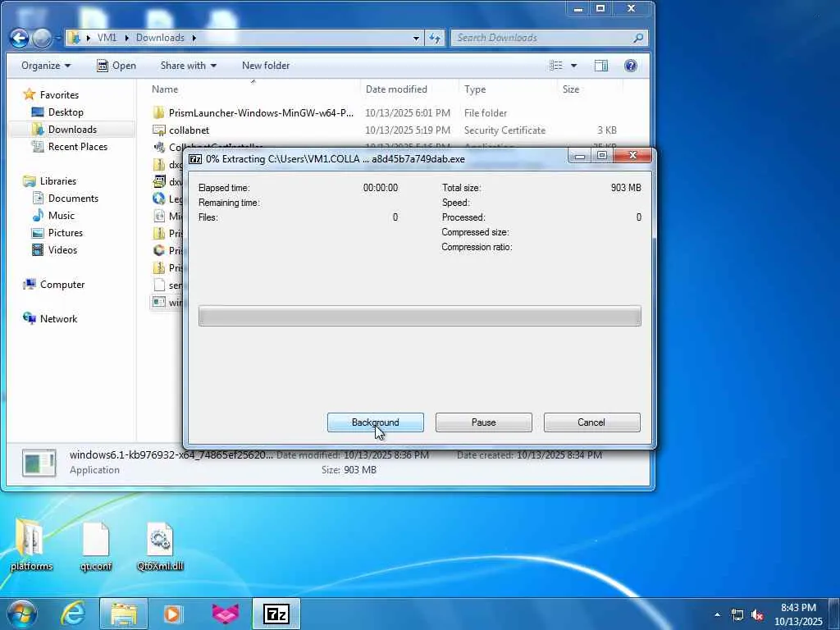This screenshot has width=840, height=630.
Task: Open the Music library
Action: click(53, 216)
